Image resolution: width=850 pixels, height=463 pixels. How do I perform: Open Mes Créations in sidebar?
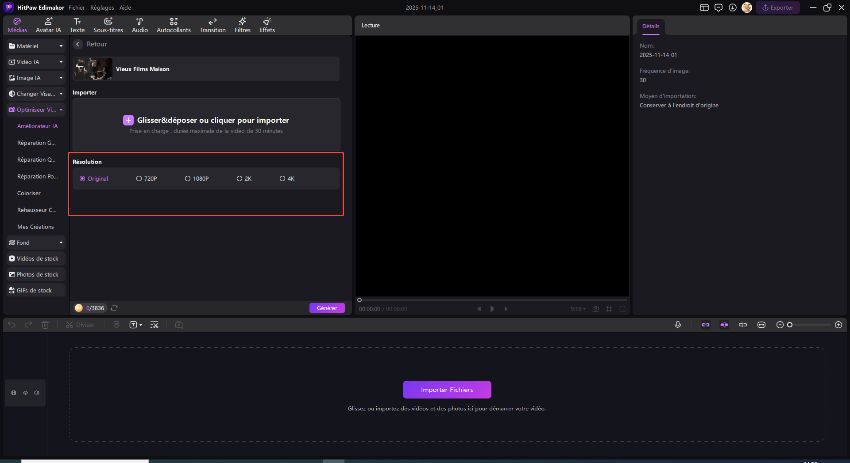click(x=35, y=227)
